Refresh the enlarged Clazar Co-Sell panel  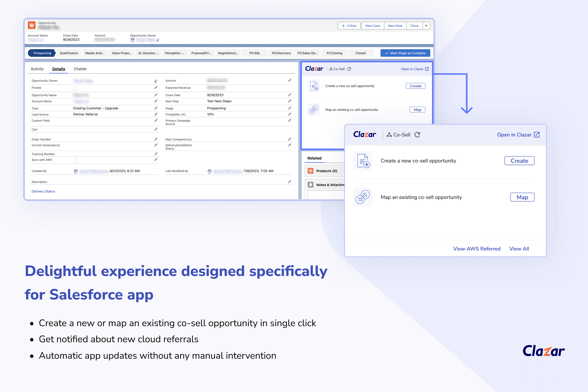pos(417,135)
